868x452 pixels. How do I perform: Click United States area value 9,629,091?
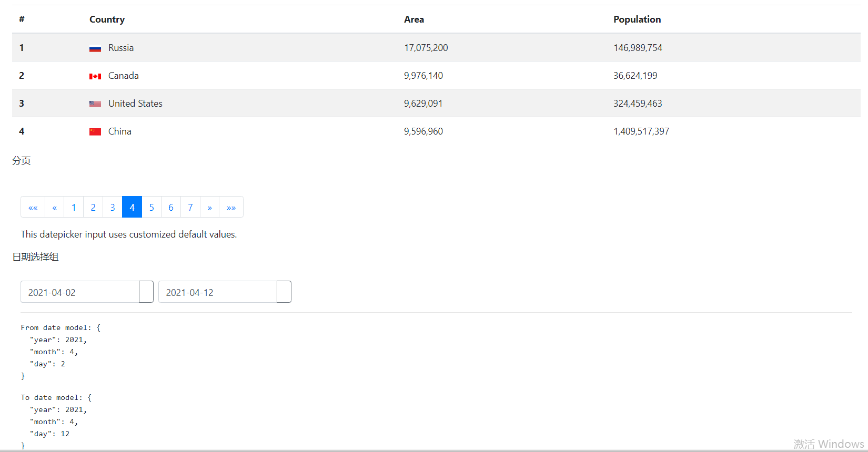point(423,104)
